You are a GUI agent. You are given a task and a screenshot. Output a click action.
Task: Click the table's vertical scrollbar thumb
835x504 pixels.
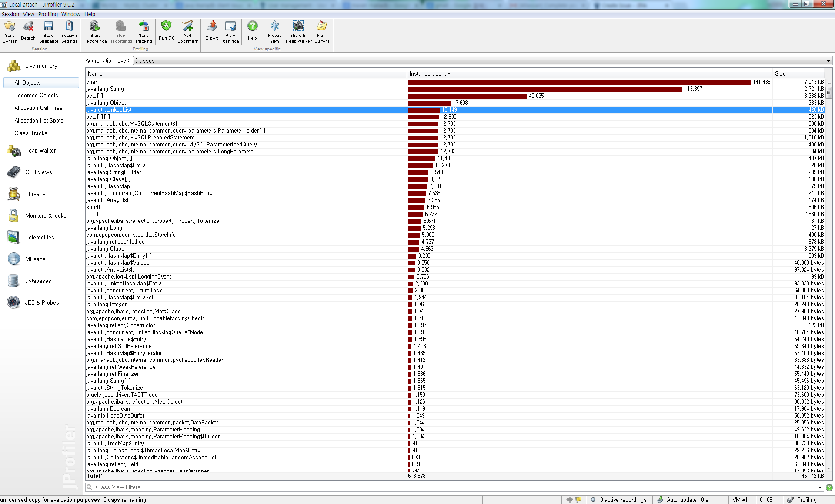[x=829, y=93]
